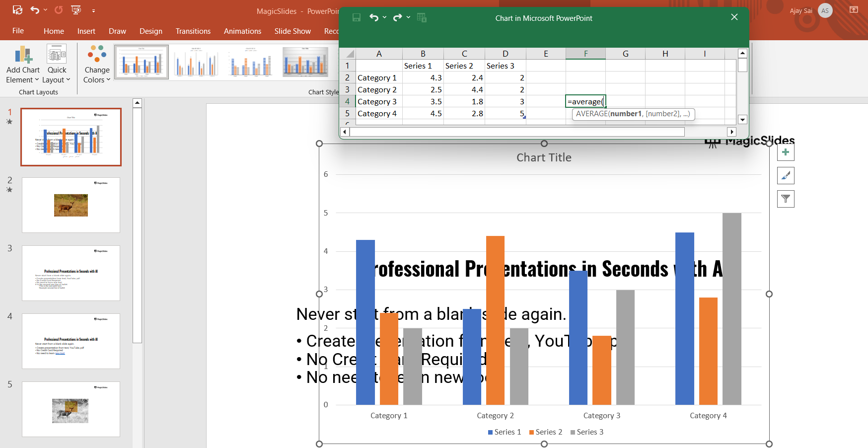Select slide 4 thumbnail
The width and height of the screenshot is (868, 448).
pyautogui.click(x=71, y=341)
